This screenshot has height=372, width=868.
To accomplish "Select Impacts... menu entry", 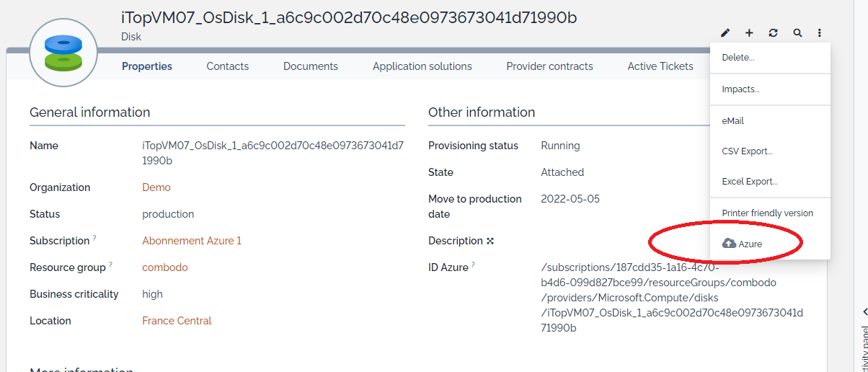I will point(740,89).
